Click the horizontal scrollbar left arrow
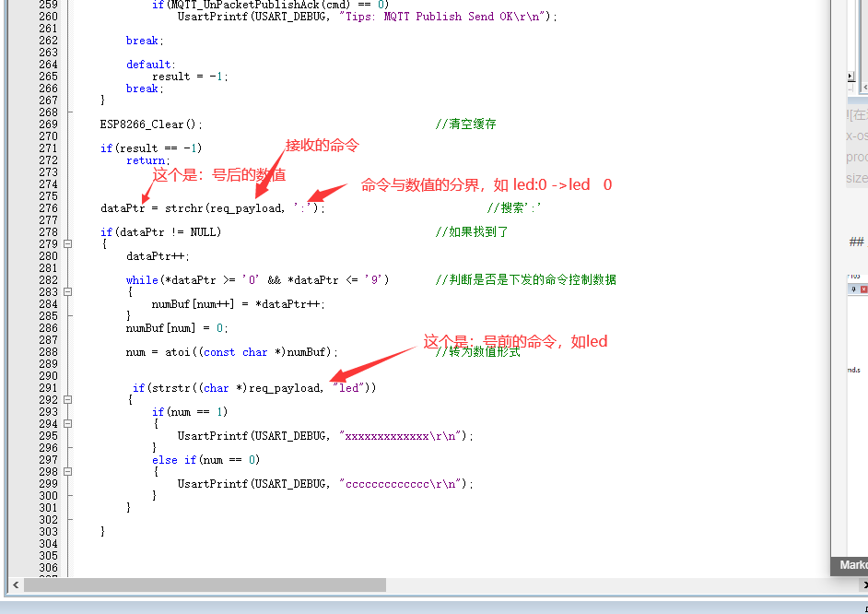 [16, 584]
